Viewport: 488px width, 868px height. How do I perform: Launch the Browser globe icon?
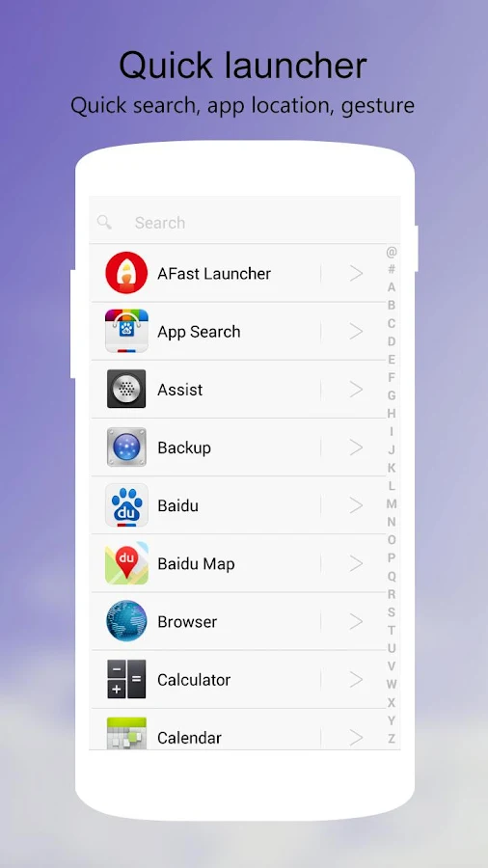coord(126,621)
